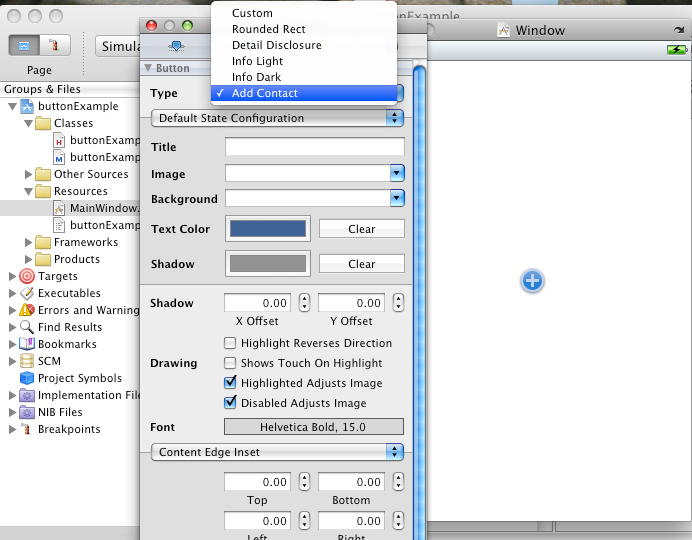Select the SCM database icon
The width and height of the screenshot is (692, 540).
(x=27, y=361)
